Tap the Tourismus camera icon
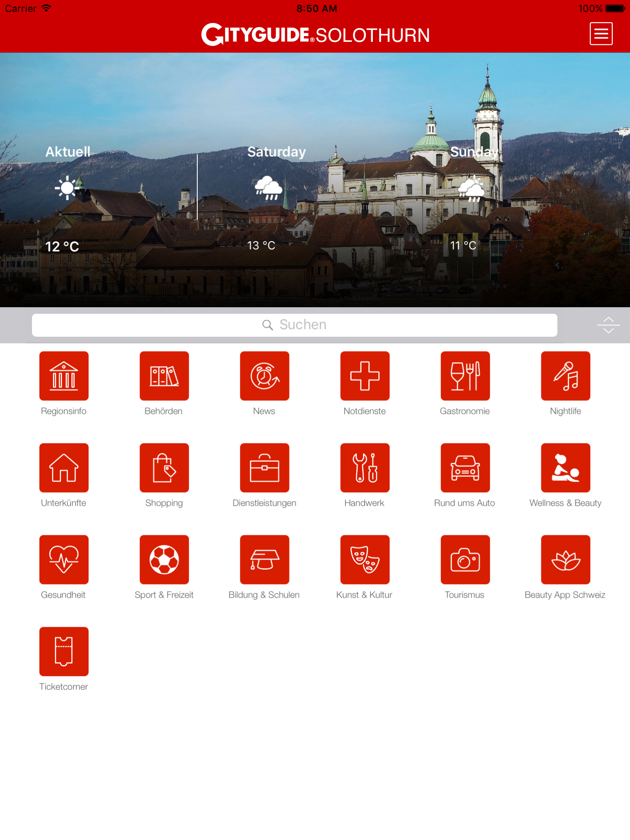This screenshot has height=840, width=630. click(x=465, y=559)
